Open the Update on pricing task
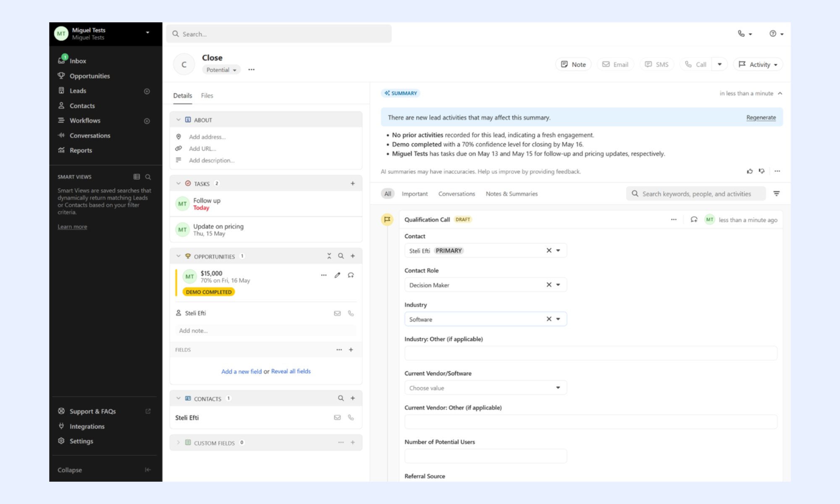This screenshot has height=504, width=840. pos(266,230)
